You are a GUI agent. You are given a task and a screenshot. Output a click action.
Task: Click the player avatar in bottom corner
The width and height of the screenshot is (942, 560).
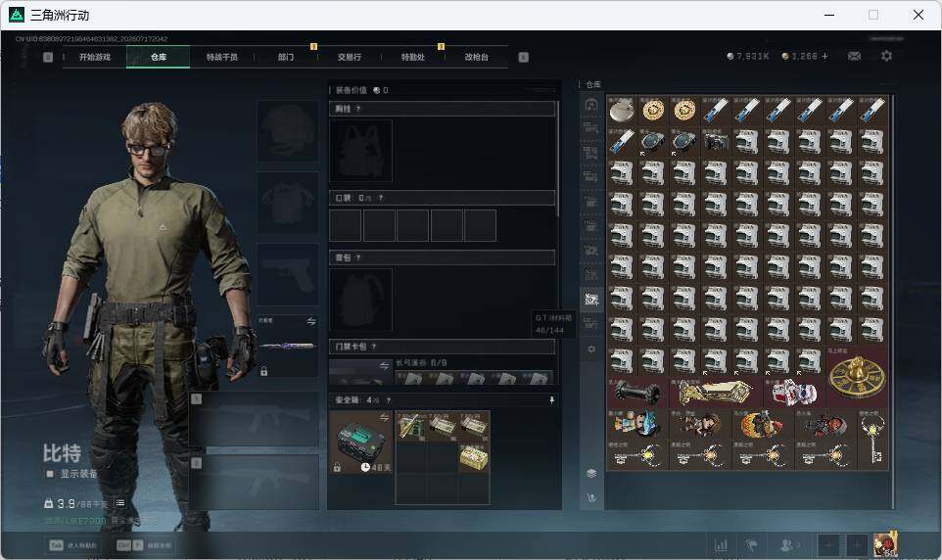(885, 543)
